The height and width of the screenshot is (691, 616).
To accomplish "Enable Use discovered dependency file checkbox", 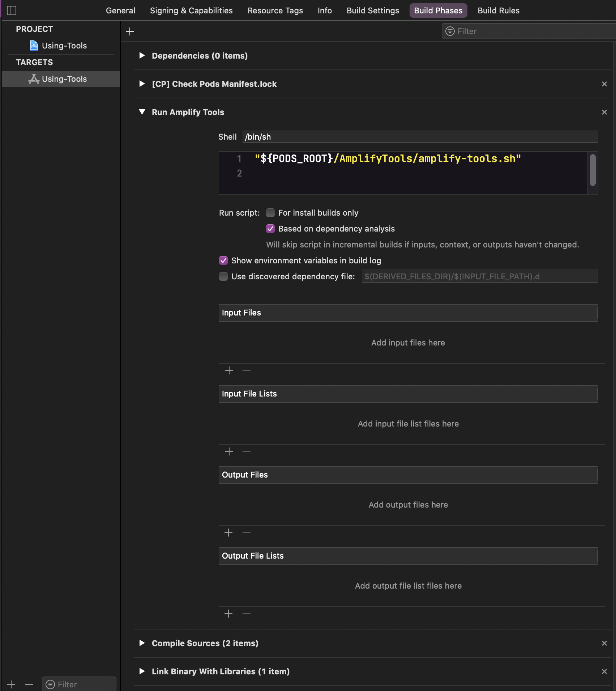I will click(223, 276).
